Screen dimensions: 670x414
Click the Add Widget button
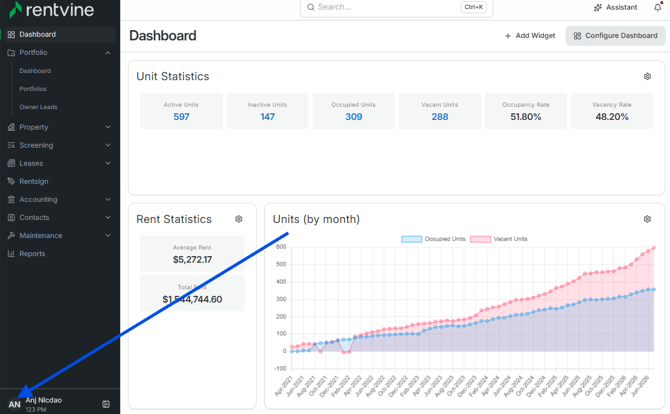[530, 36]
